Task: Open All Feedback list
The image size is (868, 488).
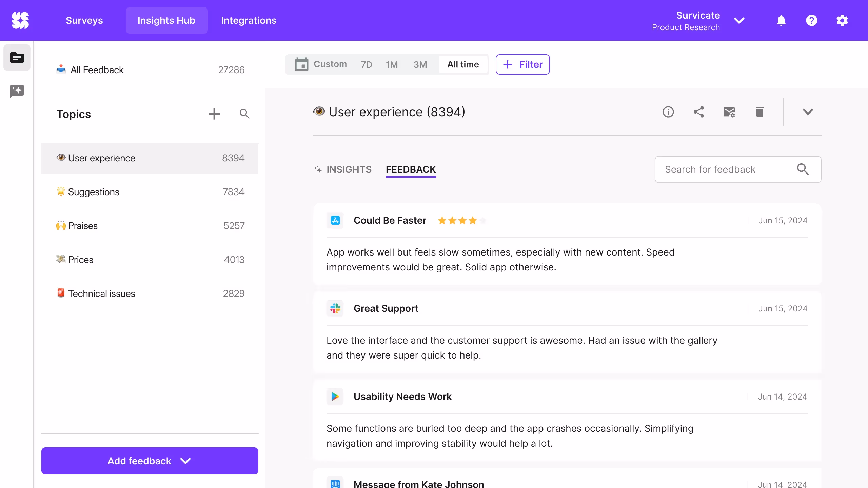Action: tap(150, 70)
